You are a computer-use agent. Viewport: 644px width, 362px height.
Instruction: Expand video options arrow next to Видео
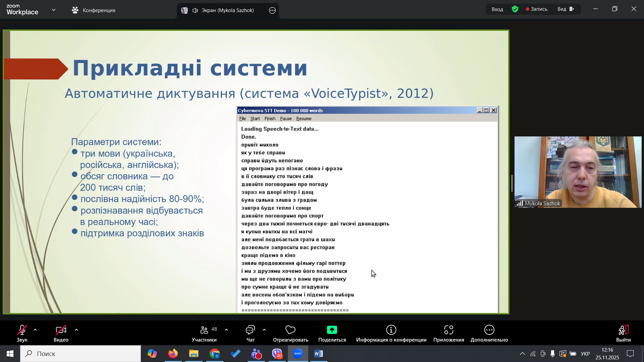[x=76, y=330]
